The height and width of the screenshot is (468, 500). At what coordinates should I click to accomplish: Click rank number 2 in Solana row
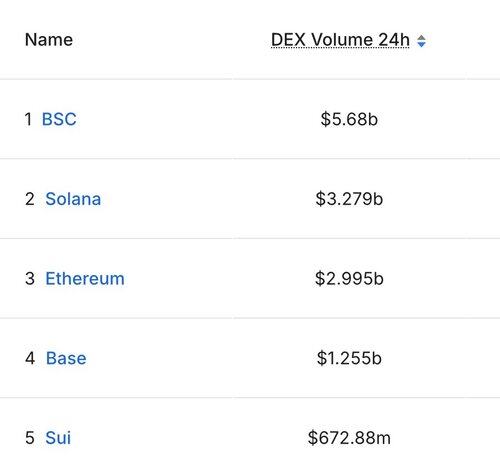click(30, 199)
